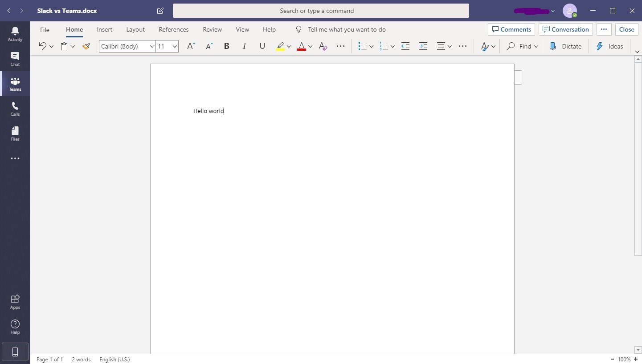This screenshot has width=642, height=364.
Task: Click the forward navigation arrow
Action: coord(21,11)
